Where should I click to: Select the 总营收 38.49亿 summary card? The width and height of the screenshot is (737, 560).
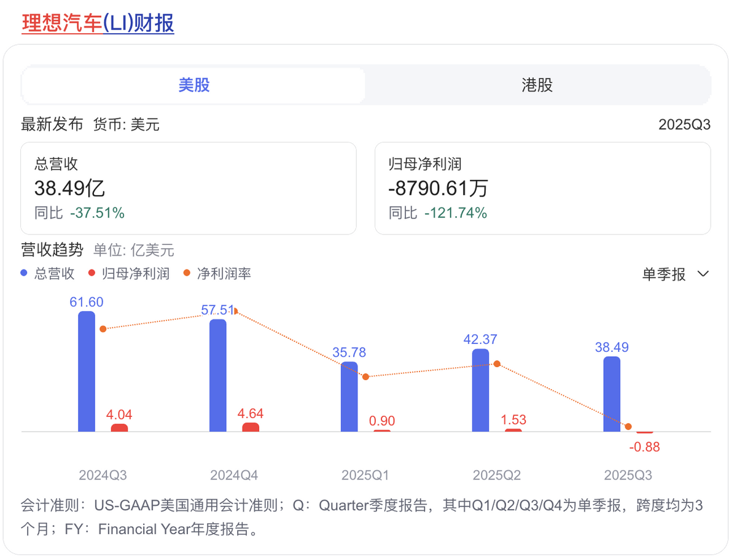189,189
